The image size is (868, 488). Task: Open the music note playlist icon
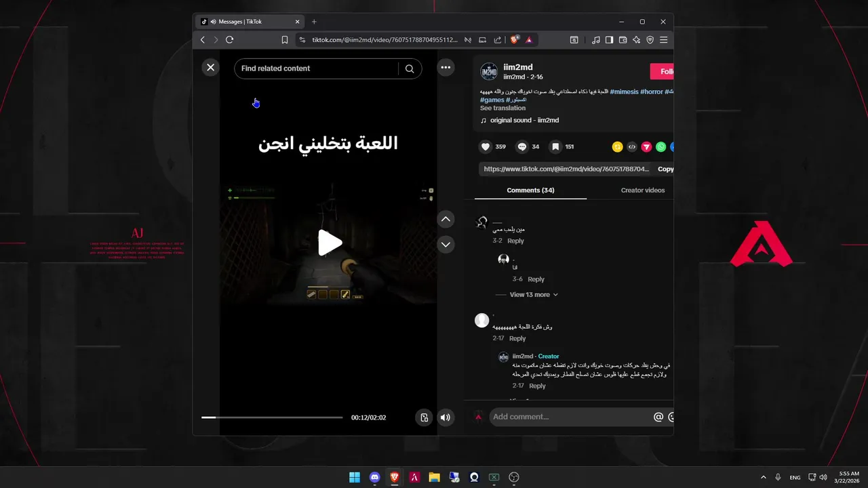point(595,40)
